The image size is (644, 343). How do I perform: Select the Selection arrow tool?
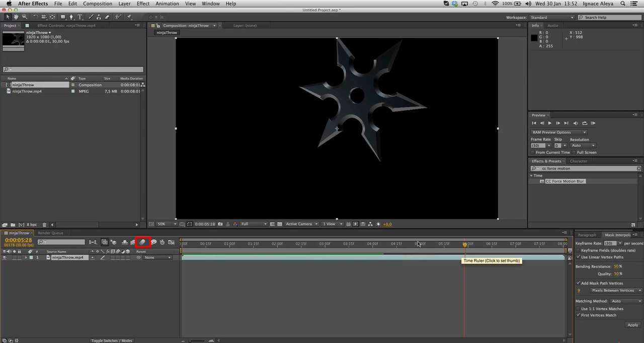(8, 17)
